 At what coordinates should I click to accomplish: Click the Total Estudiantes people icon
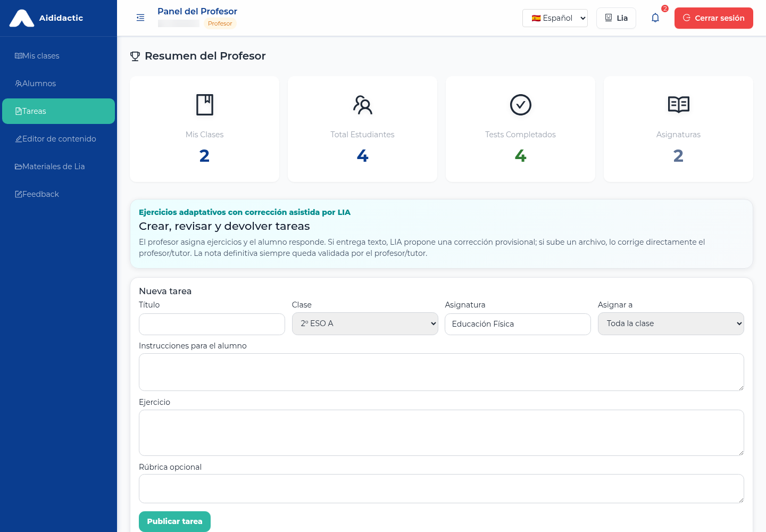(363, 105)
